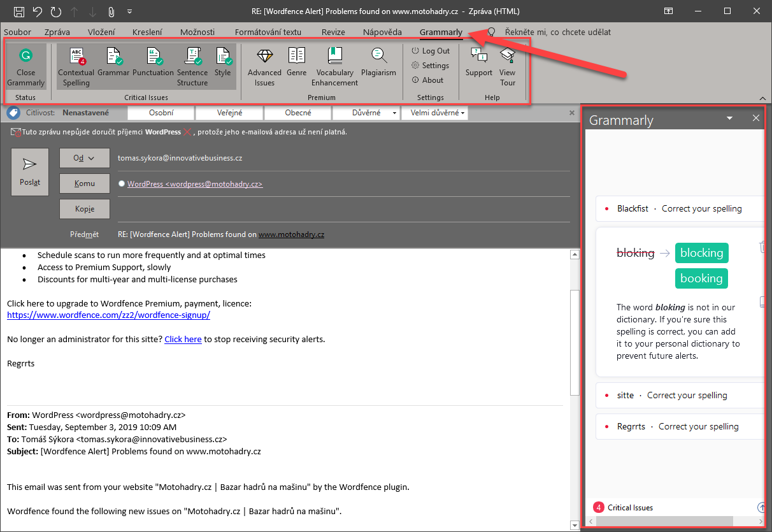772x532 pixels.
Task: Switch to the Zpráva tab
Action: point(57,32)
